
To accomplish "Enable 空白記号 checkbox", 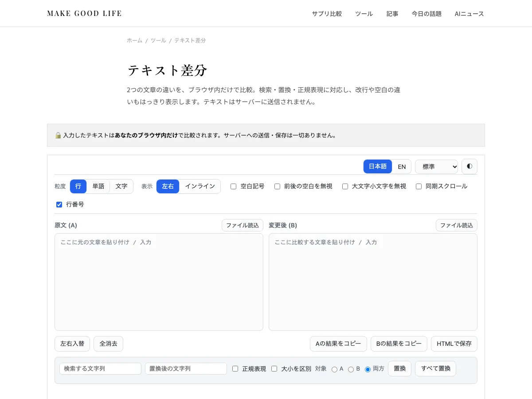I will point(233,187).
